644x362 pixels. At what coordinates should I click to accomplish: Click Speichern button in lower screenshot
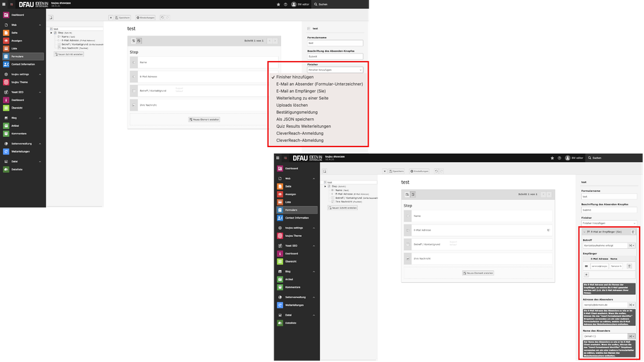(396, 171)
